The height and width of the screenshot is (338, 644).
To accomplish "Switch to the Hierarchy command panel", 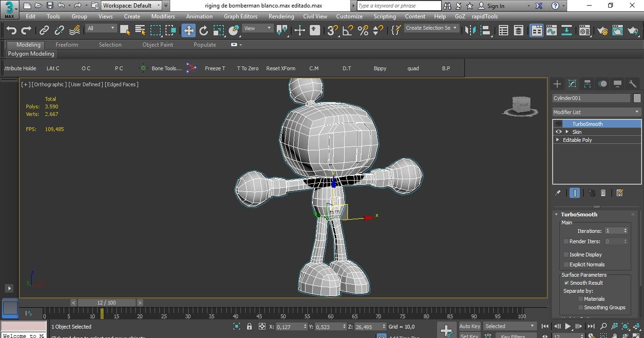I will [x=587, y=84].
